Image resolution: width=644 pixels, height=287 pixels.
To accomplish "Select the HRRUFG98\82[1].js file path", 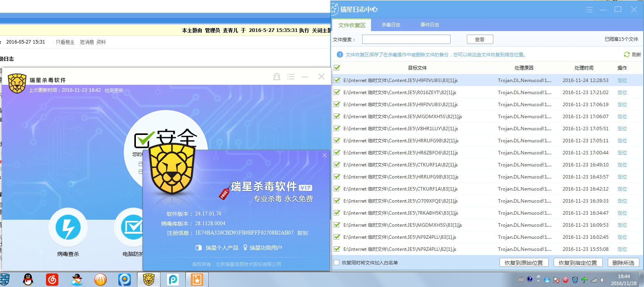I will 401,141.
